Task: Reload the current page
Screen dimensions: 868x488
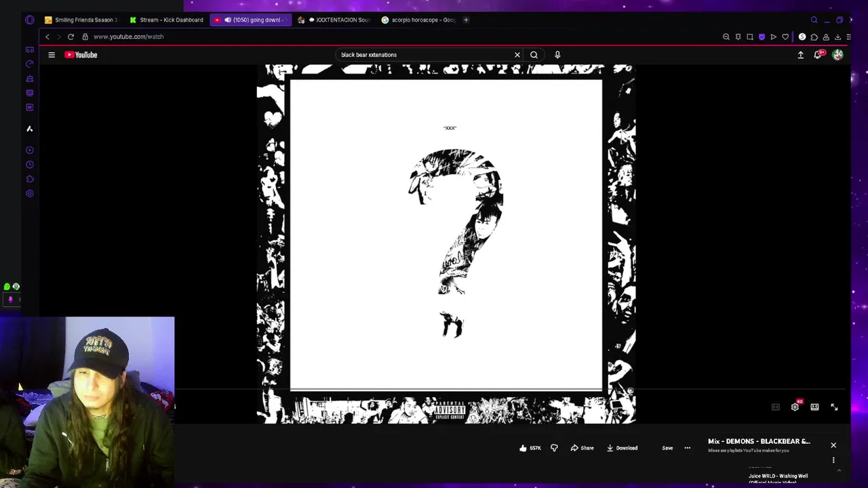Action: click(71, 37)
